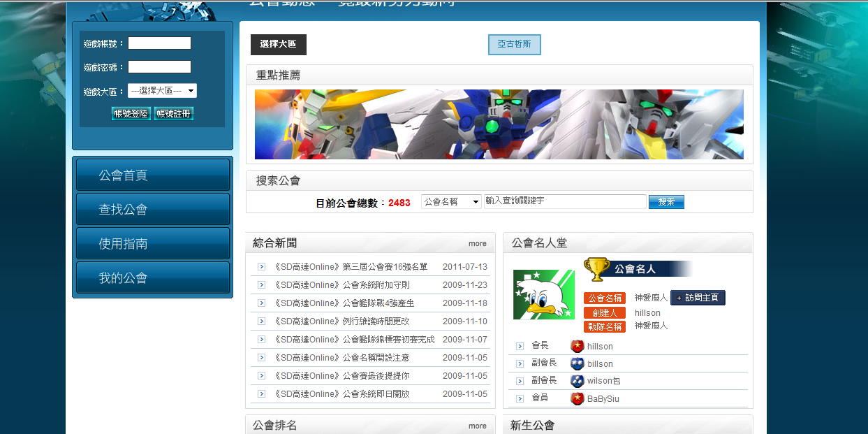Click the gold trophy icon

point(596,269)
